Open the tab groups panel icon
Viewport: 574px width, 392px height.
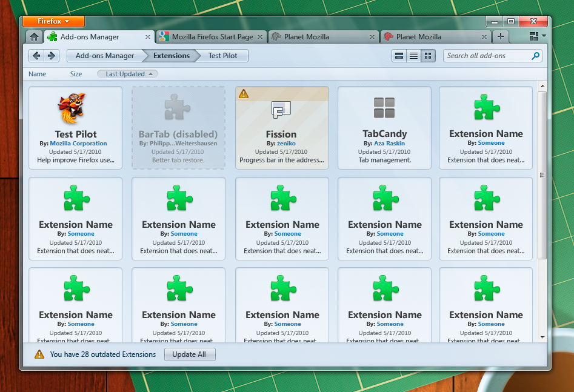(534, 36)
